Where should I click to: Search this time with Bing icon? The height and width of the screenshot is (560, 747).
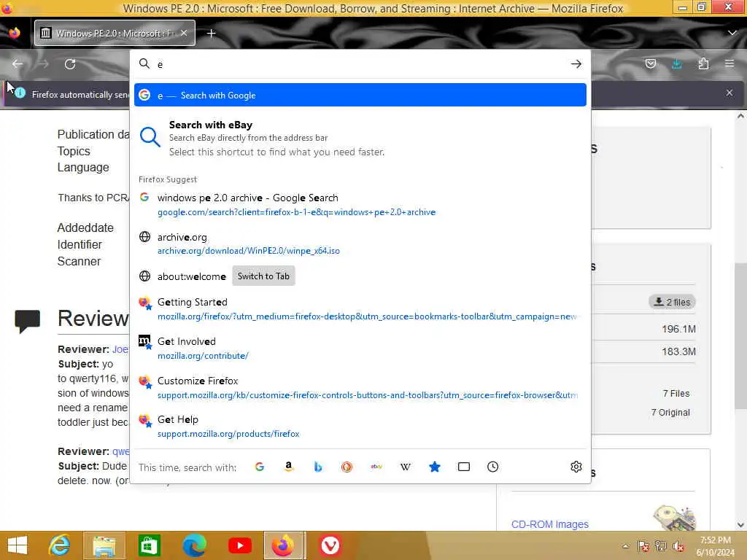click(x=318, y=467)
